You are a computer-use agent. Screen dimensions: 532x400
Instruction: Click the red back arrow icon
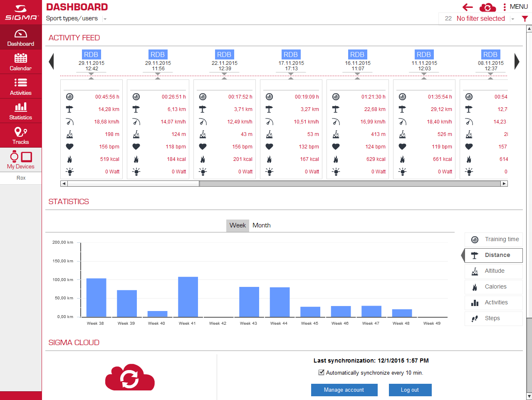468,7
